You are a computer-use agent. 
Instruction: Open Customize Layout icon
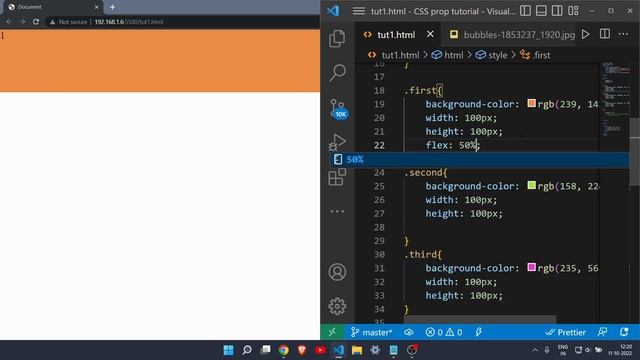pos(573,11)
